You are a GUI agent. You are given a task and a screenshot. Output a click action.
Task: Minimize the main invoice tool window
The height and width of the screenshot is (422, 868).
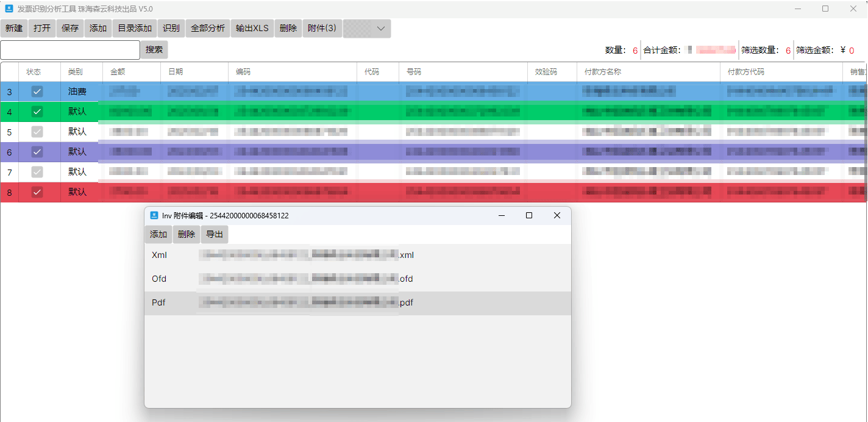(x=798, y=9)
